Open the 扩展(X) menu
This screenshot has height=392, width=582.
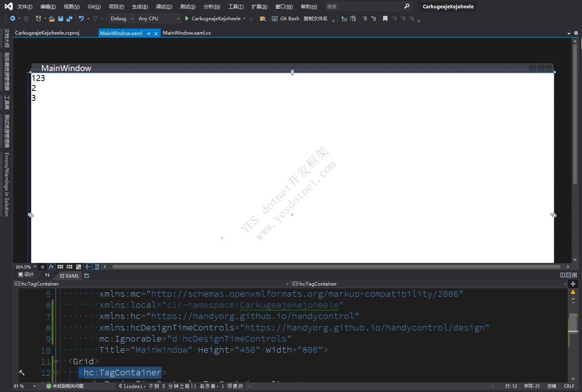coord(259,7)
